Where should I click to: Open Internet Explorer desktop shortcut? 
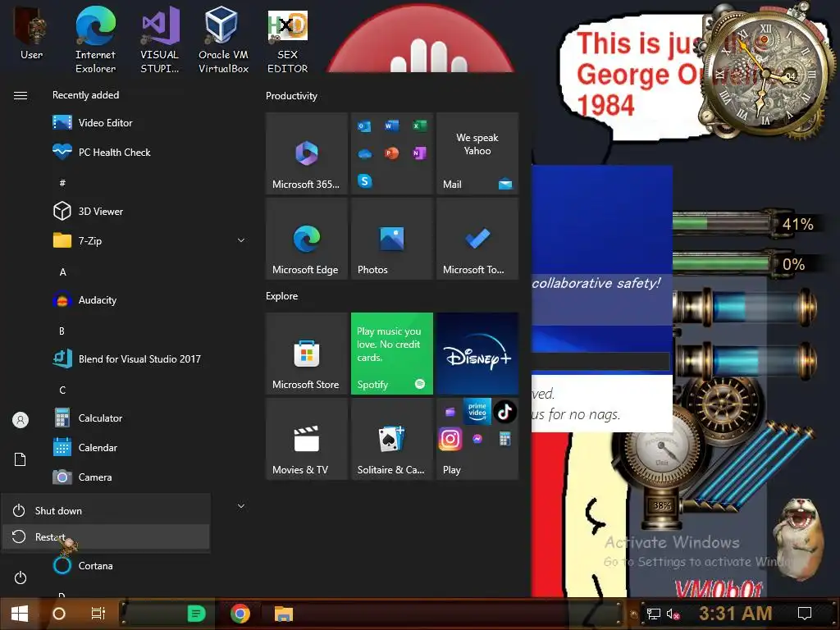click(x=95, y=40)
